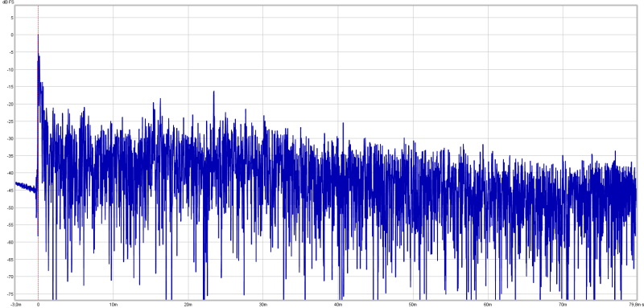Click the 40m time axis label
The width and height of the screenshot is (644, 308).
[338, 305]
